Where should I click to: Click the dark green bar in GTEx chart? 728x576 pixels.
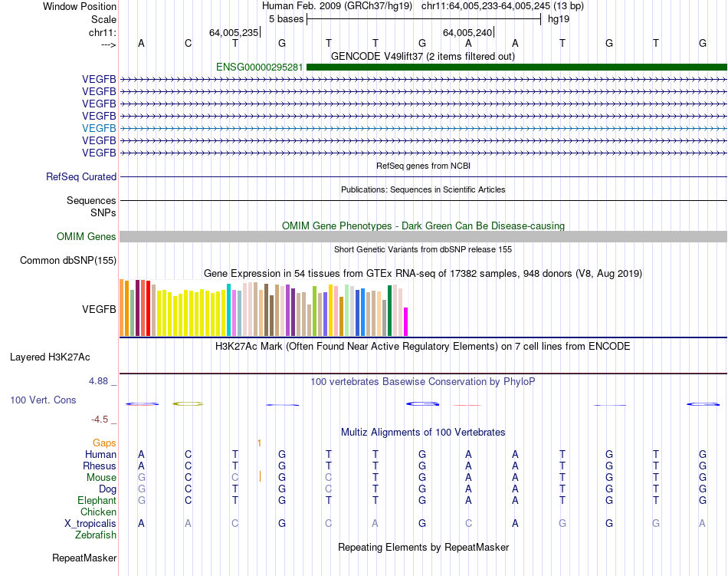tap(389, 311)
